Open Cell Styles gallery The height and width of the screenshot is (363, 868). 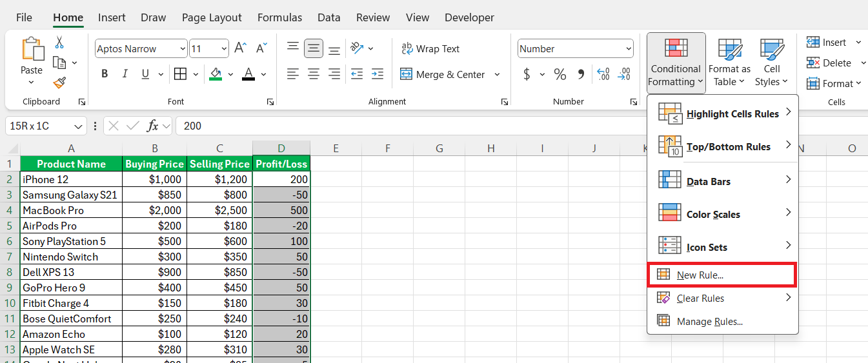[772, 62]
